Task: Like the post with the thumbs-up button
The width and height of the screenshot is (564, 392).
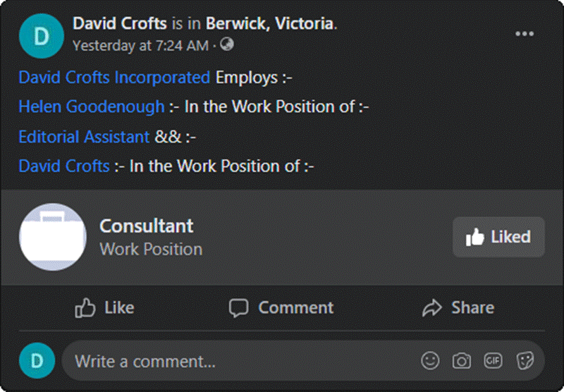Action: tap(104, 308)
